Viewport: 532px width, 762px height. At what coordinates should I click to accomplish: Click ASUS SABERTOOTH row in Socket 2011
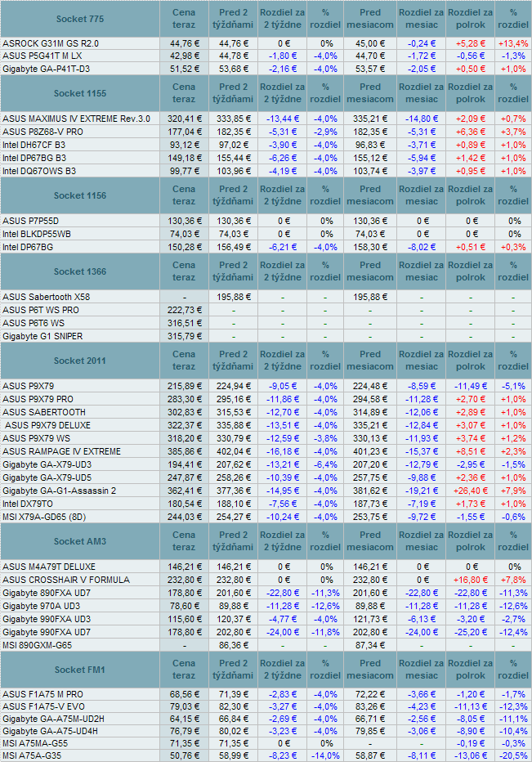pos(44,412)
